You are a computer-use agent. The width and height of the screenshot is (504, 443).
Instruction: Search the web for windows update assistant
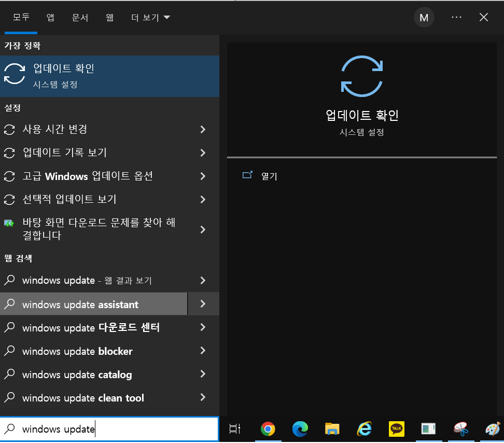(x=93, y=304)
